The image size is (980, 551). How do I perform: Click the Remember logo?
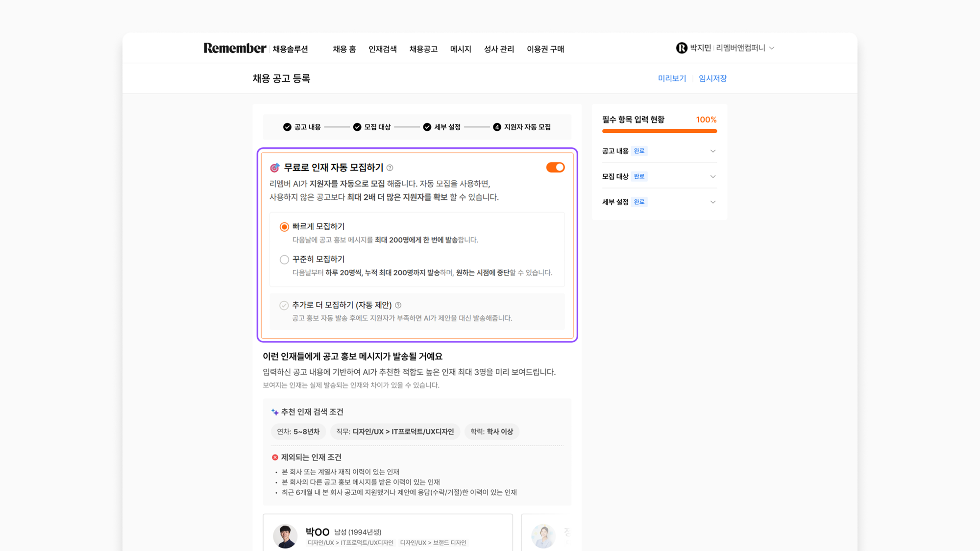(x=235, y=48)
